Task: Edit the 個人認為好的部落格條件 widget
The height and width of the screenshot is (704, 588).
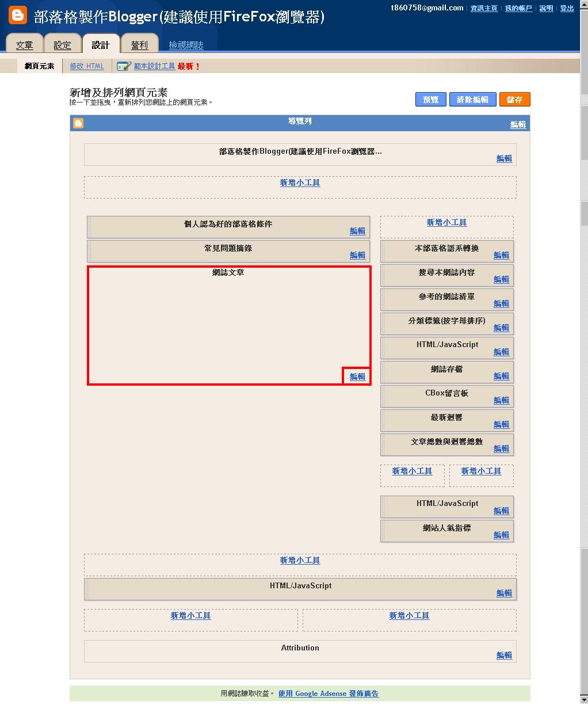Action: [x=357, y=231]
